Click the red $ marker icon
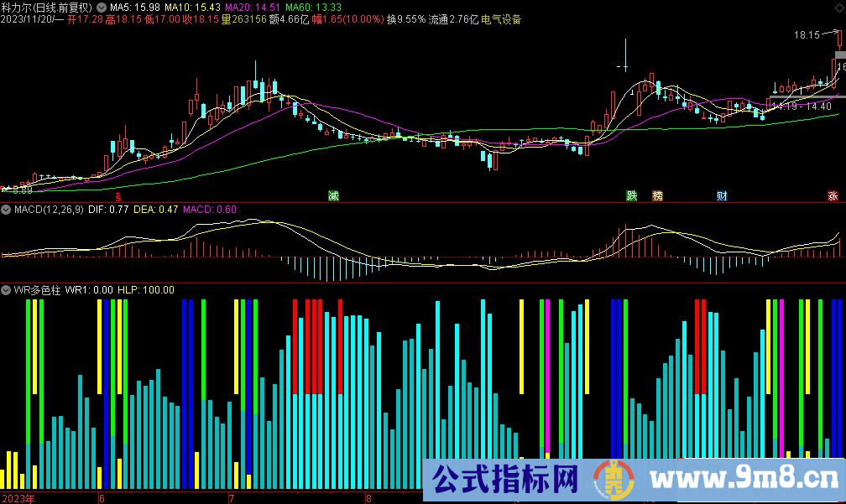Viewport: 846px width, 504px height. click(x=118, y=197)
